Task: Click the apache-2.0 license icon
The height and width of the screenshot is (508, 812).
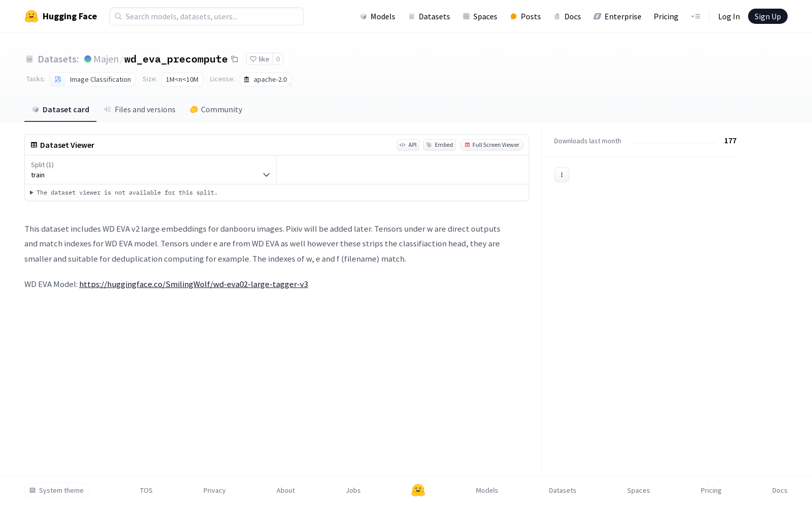Action: [247, 79]
